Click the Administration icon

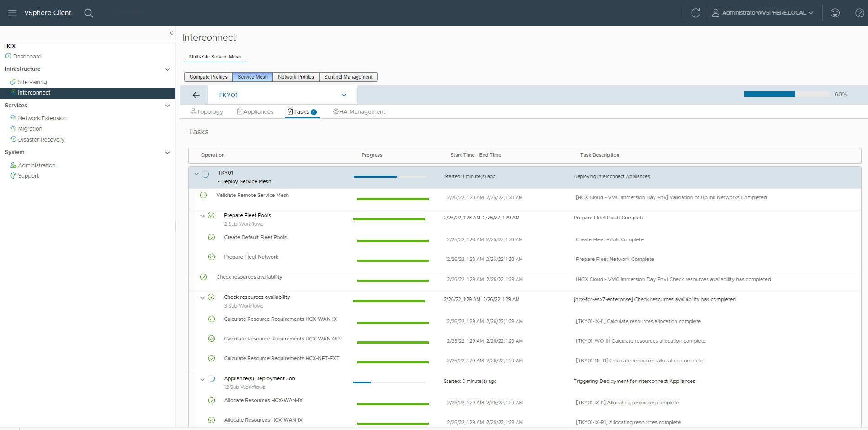[13, 165]
